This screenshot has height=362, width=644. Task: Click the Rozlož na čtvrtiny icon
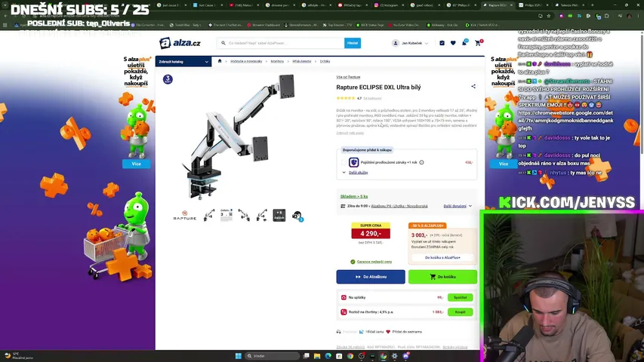point(344,312)
